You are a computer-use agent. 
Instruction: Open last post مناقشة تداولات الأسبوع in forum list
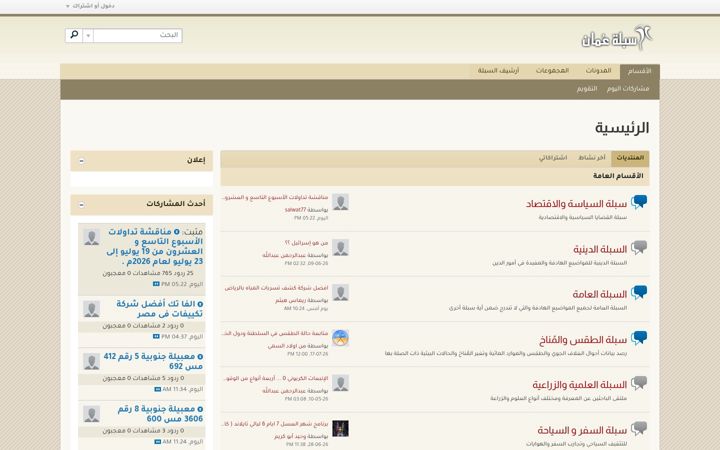tap(275, 197)
